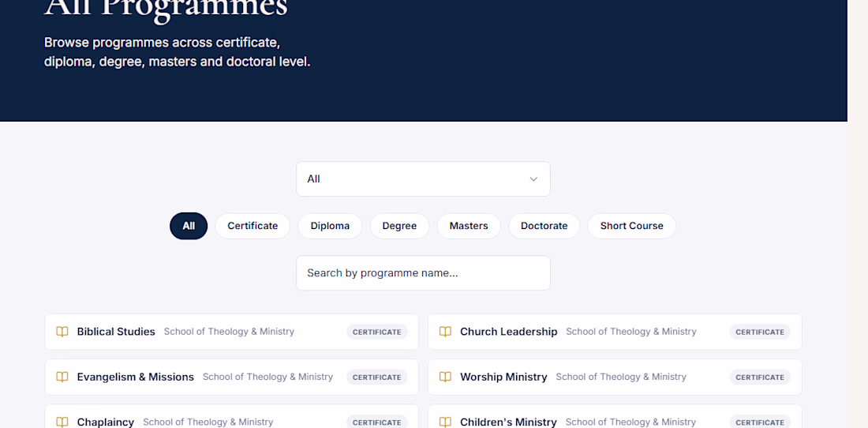Click the Browse programmes description text
This screenshot has width=868, height=428.
pos(177,52)
